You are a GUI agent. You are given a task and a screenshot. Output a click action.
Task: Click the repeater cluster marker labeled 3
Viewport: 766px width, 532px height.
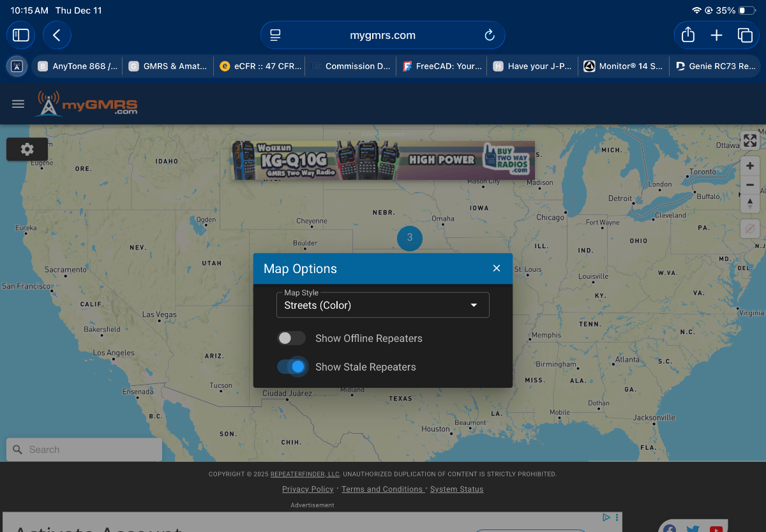click(x=410, y=238)
